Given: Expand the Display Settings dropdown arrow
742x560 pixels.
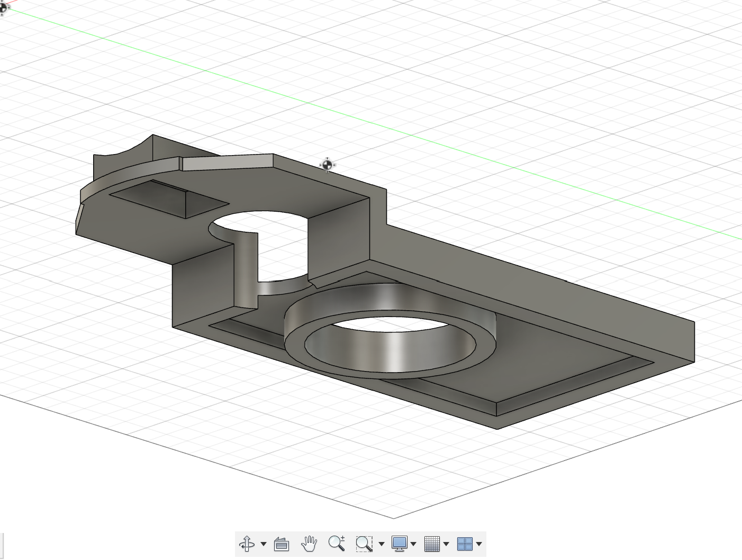Looking at the screenshot, I should [413, 544].
